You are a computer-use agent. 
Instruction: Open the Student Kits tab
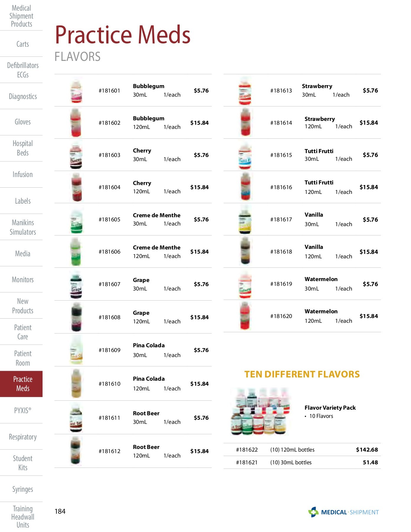(22, 463)
